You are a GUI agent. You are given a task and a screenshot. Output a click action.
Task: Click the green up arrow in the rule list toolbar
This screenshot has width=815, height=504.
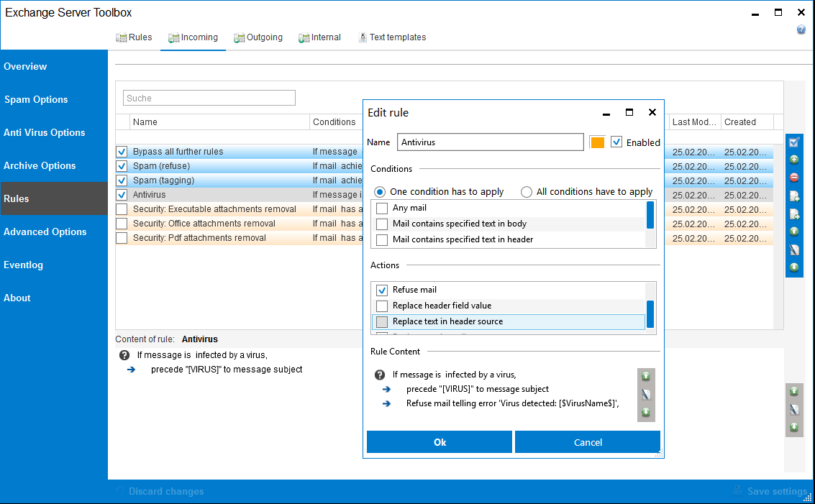coord(794,232)
